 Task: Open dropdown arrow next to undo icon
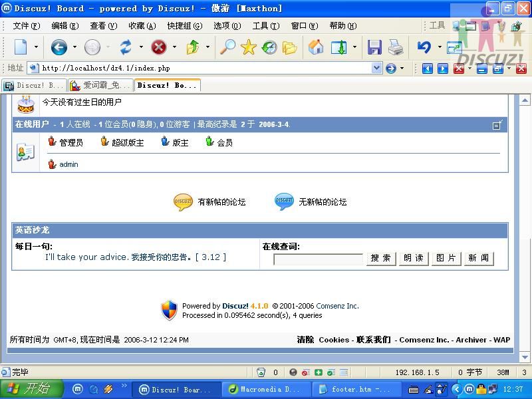pos(440,47)
